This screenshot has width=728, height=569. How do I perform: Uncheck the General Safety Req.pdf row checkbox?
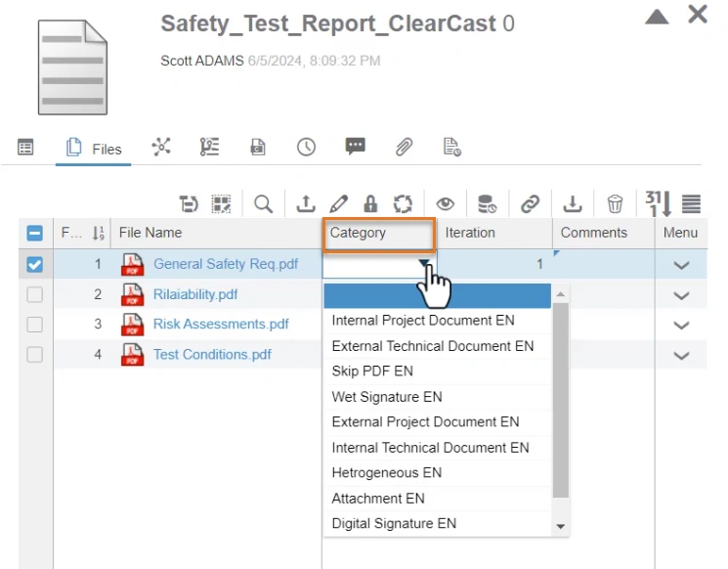coord(35,264)
